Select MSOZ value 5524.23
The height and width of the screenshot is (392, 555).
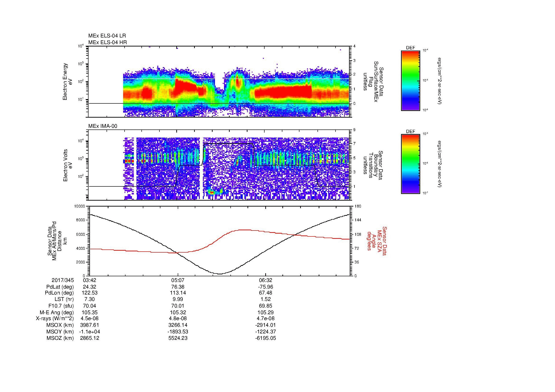(x=178, y=338)
